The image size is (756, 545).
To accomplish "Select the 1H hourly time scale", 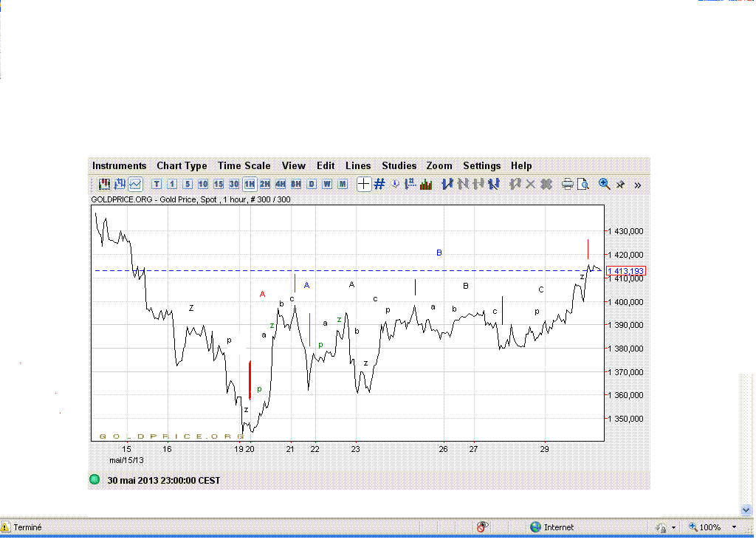I will 250,184.
